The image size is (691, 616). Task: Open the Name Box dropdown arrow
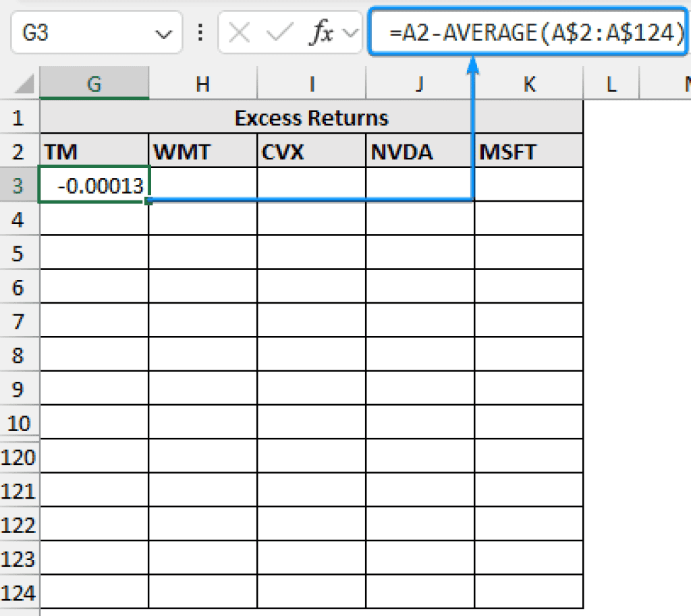click(x=162, y=33)
